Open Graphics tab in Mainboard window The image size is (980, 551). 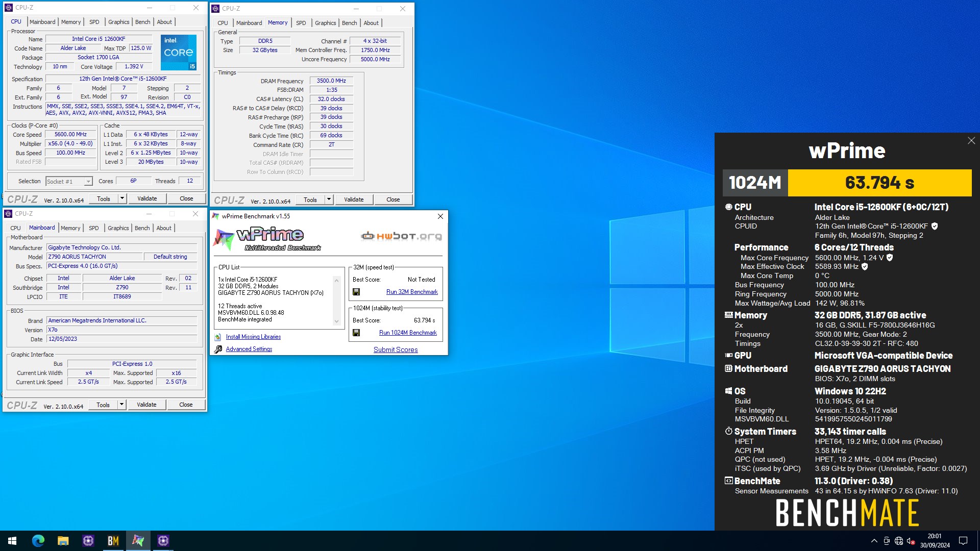click(118, 228)
